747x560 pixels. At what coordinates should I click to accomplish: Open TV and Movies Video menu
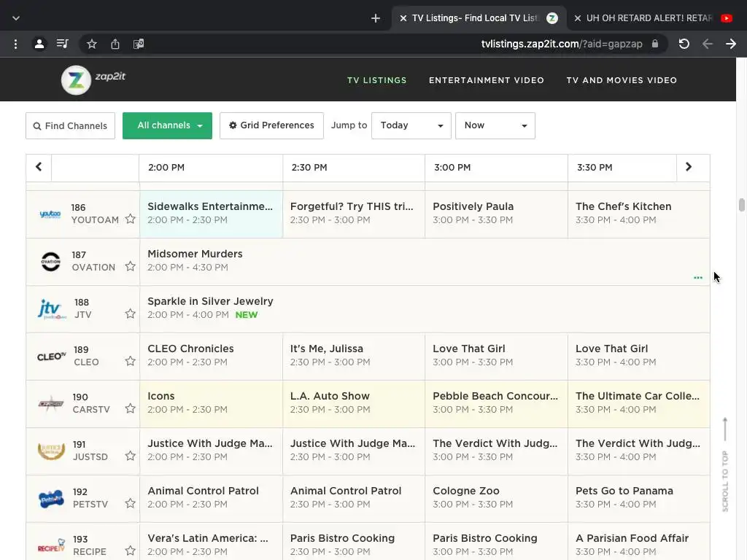[x=622, y=80]
